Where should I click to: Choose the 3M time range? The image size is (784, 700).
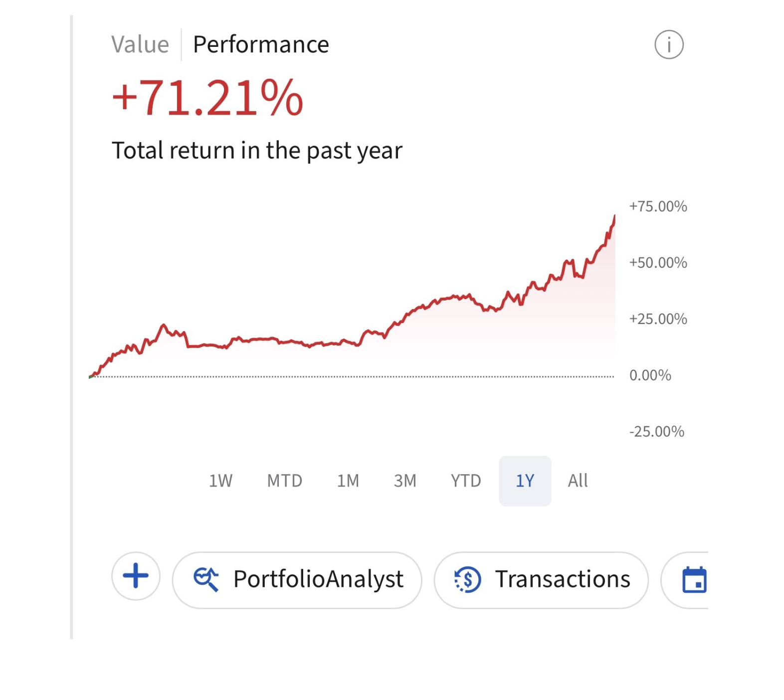tap(405, 481)
